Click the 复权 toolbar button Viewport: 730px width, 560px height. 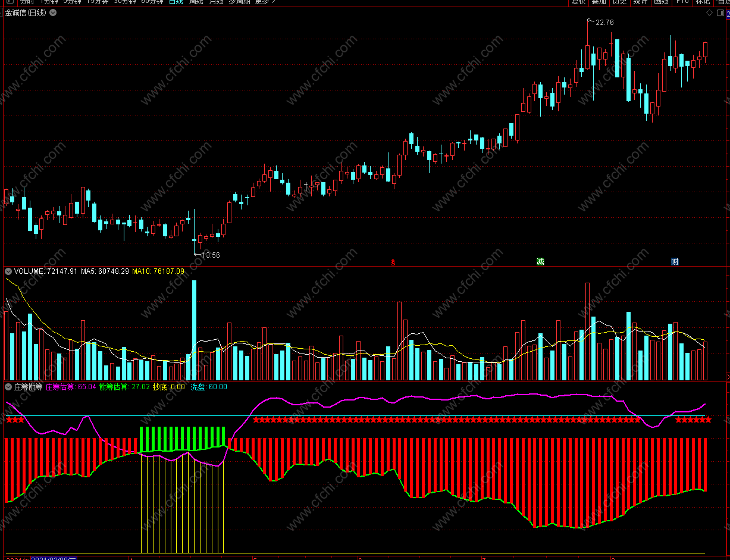pos(579,2)
